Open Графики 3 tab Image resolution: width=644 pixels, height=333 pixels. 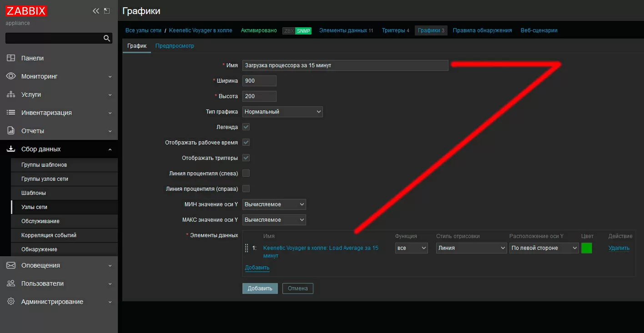431,30
